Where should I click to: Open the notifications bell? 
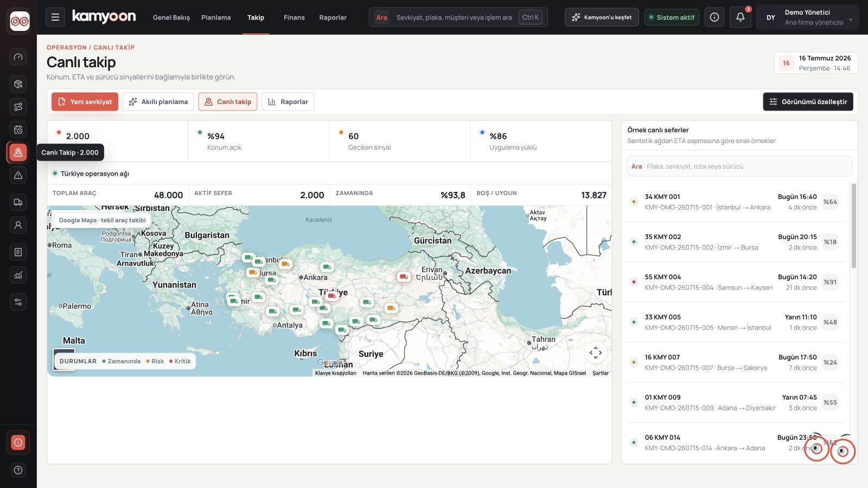(740, 17)
